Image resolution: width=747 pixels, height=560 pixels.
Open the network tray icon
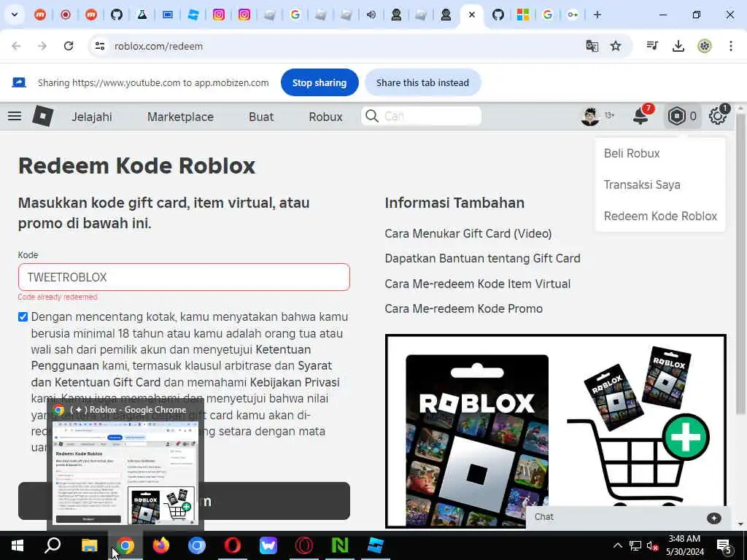point(635,545)
